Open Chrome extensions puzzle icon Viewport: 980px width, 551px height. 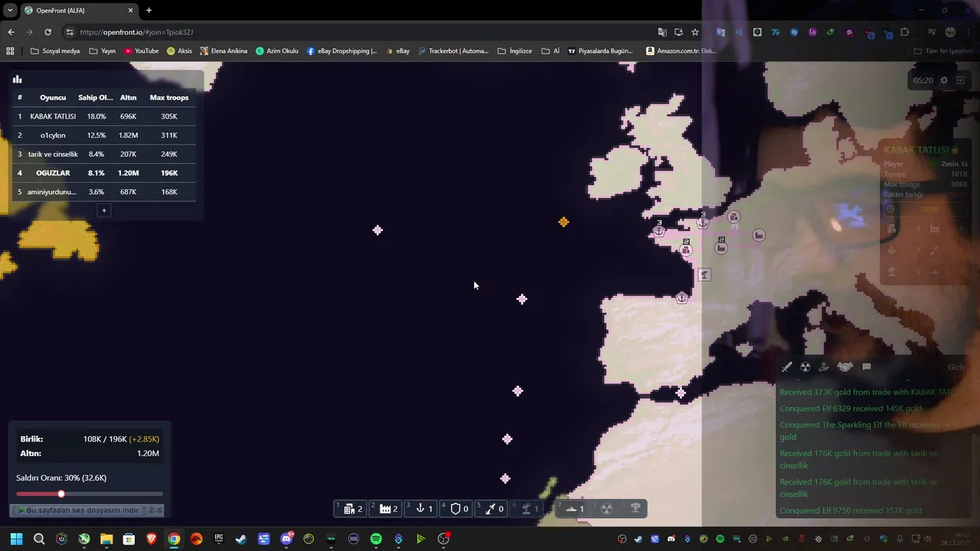tap(905, 32)
